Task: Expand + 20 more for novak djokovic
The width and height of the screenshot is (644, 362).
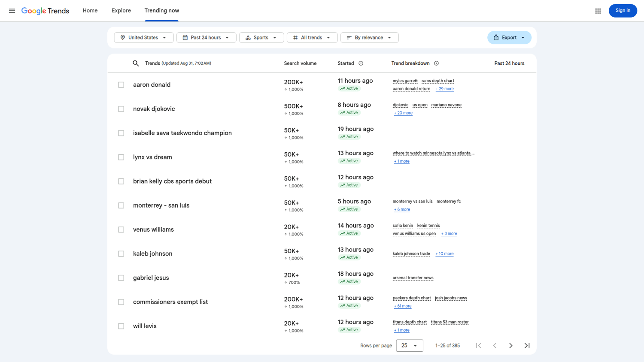Action: point(403,113)
